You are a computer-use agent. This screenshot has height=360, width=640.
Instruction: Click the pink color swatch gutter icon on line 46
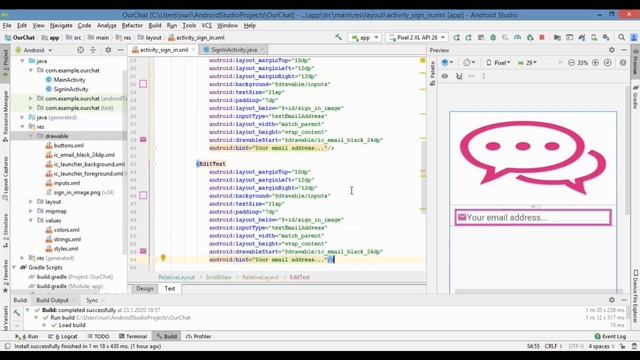(x=143, y=196)
